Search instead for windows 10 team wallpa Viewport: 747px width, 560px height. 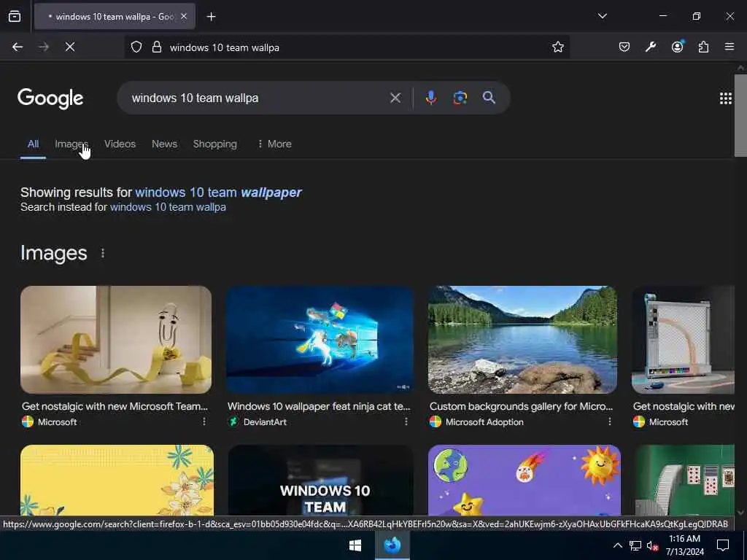pos(168,207)
